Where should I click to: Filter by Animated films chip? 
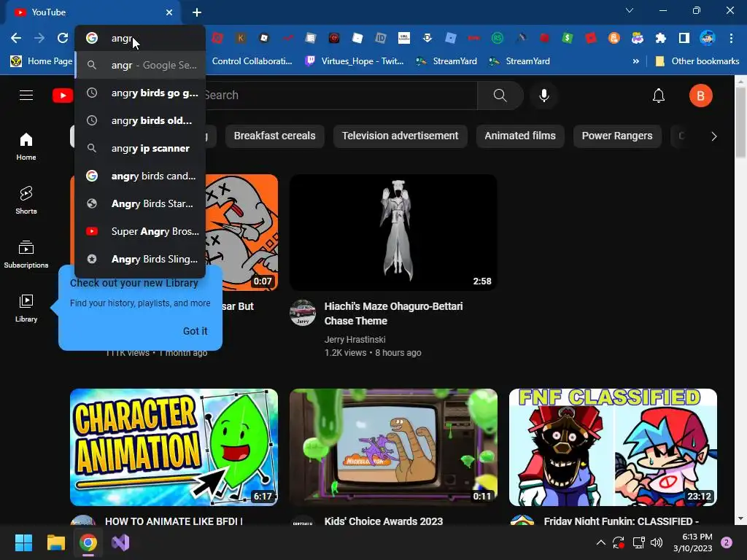pyautogui.click(x=519, y=136)
